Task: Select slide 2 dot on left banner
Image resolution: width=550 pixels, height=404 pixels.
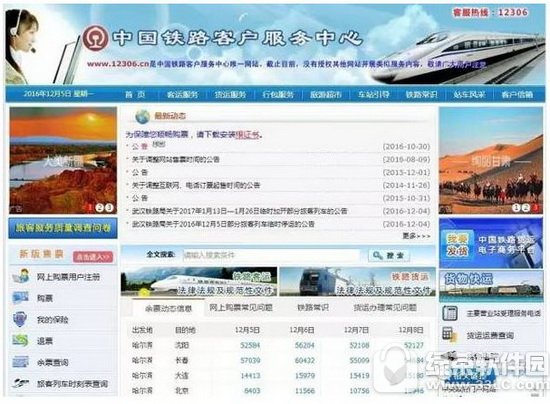Action: click(x=100, y=208)
